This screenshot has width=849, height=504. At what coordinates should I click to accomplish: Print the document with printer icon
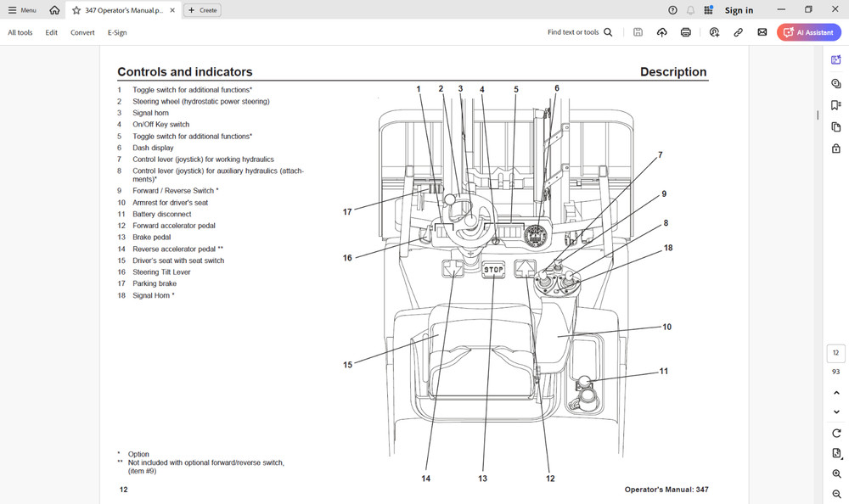[x=685, y=32]
